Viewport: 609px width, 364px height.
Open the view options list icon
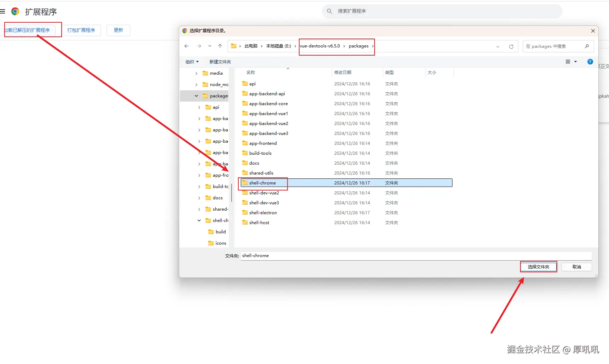coord(568,62)
